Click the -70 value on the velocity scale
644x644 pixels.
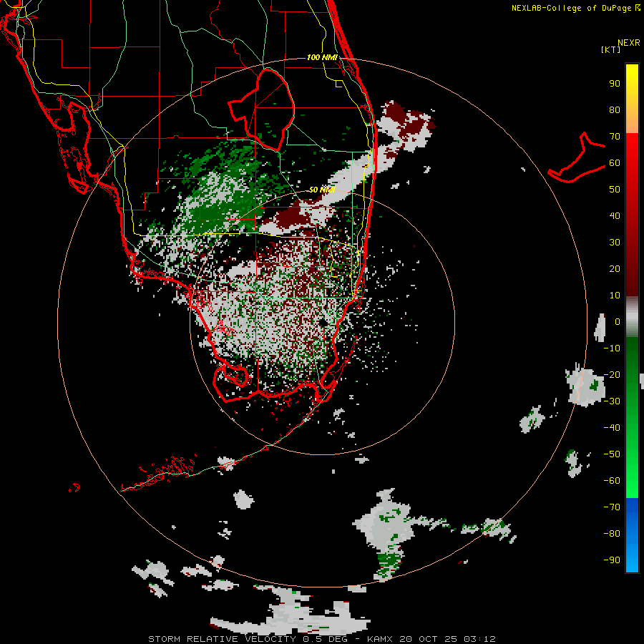pyautogui.click(x=612, y=507)
